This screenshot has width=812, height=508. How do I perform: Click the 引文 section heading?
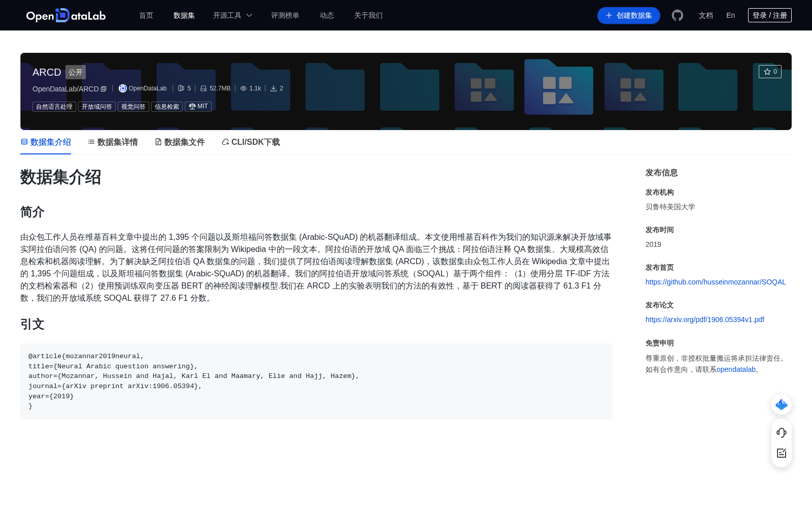coord(32,324)
